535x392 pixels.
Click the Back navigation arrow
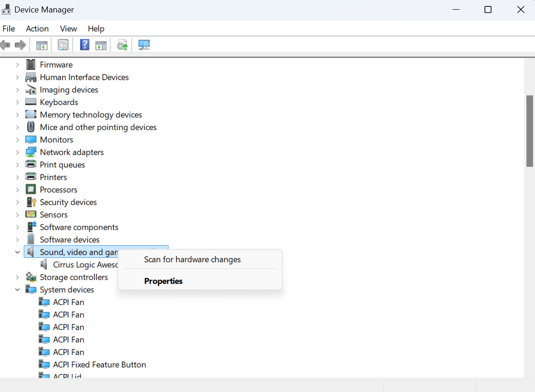[x=5, y=44]
